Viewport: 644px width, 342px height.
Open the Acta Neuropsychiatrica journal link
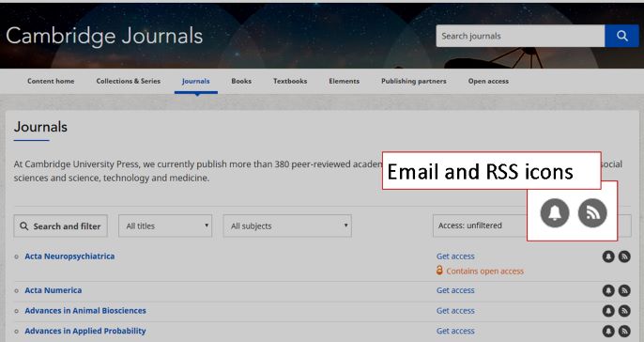pos(69,256)
